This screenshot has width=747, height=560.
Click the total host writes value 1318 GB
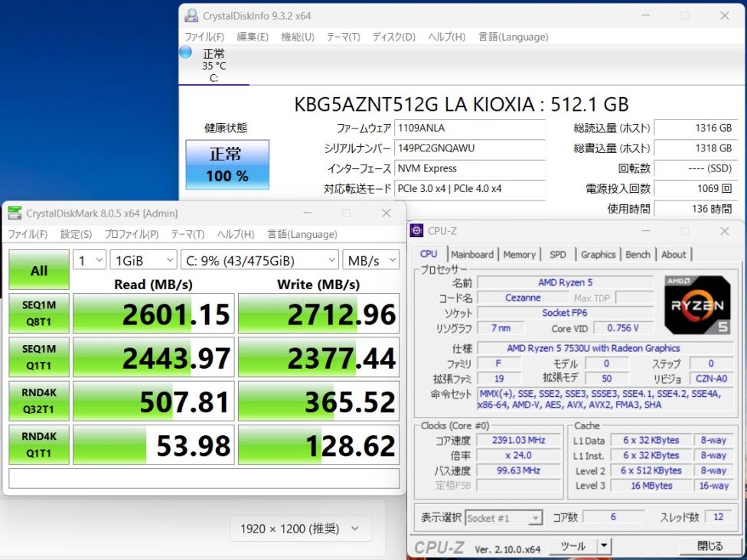click(696, 148)
